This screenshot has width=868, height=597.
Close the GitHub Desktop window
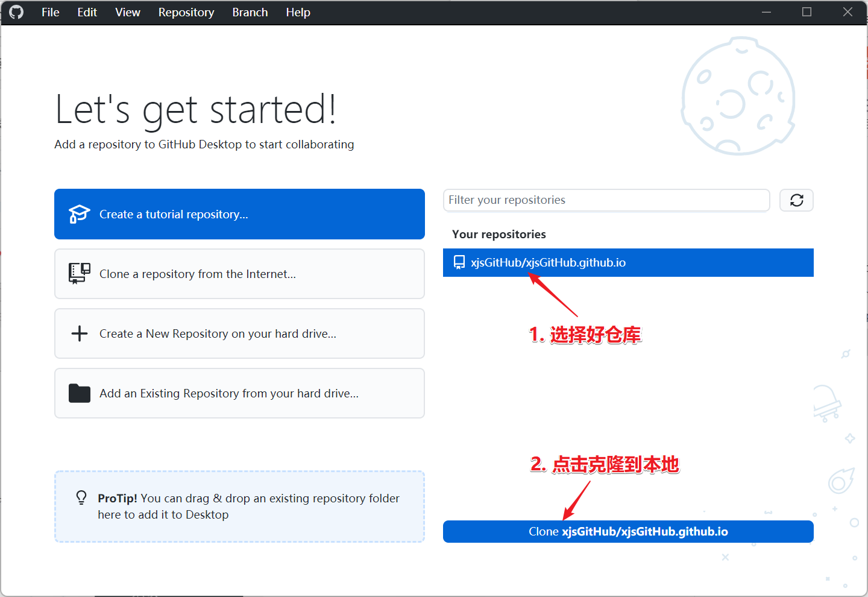(x=848, y=12)
